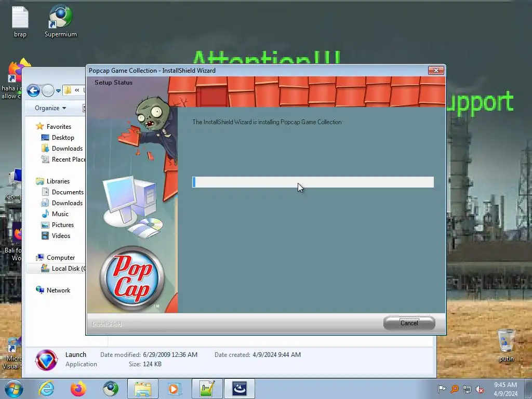Click the folder icon in Explorer address bar
The image size is (532, 399).
pos(68,90)
